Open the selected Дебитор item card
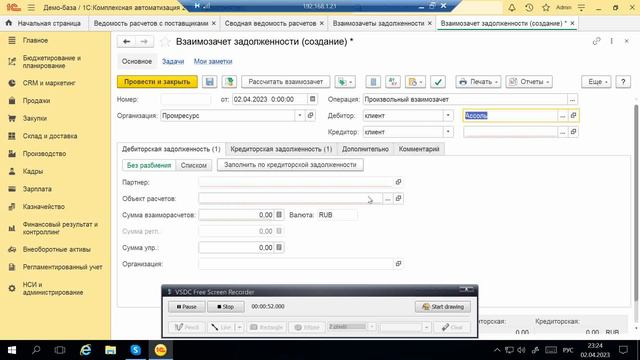 click(x=573, y=116)
